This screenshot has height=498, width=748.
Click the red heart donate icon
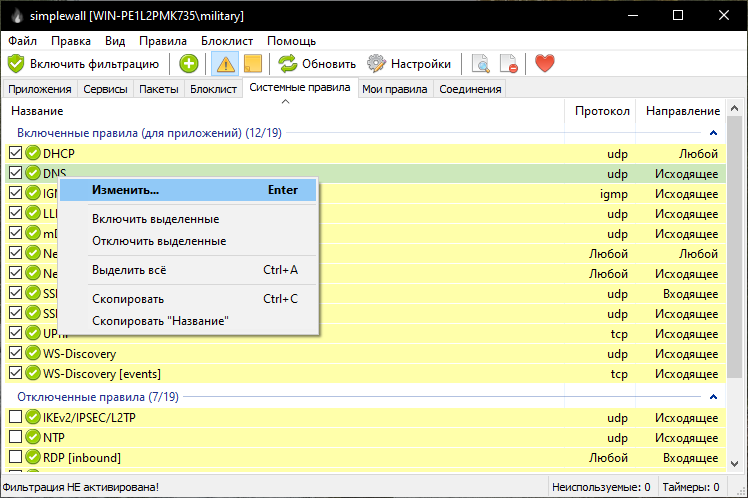click(544, 64)
